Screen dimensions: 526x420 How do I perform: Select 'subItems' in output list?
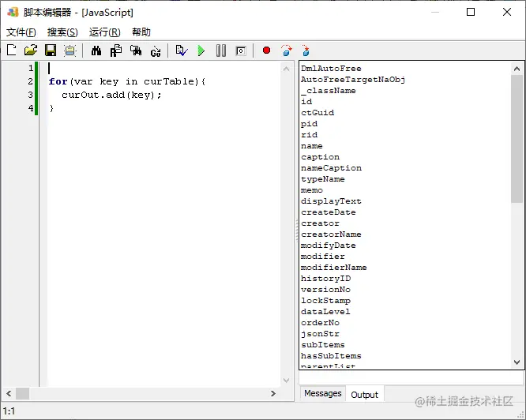pyautogui.click(x=323, y=345)
